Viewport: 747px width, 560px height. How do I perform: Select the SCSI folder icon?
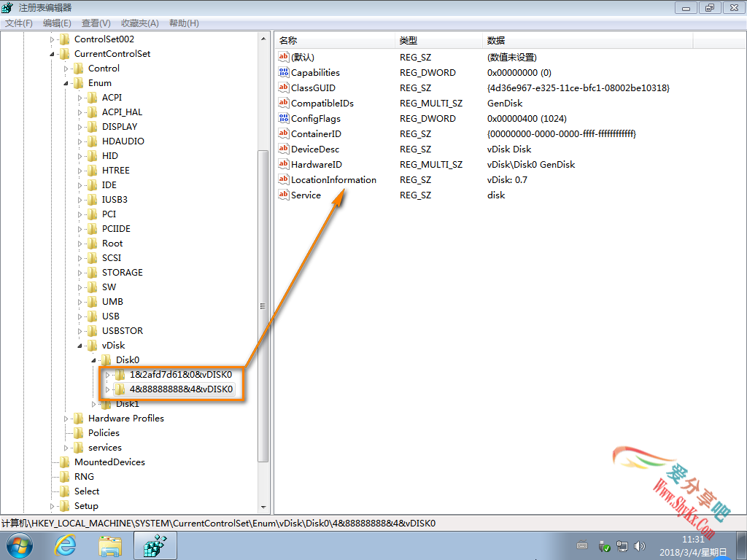(92, 258)
